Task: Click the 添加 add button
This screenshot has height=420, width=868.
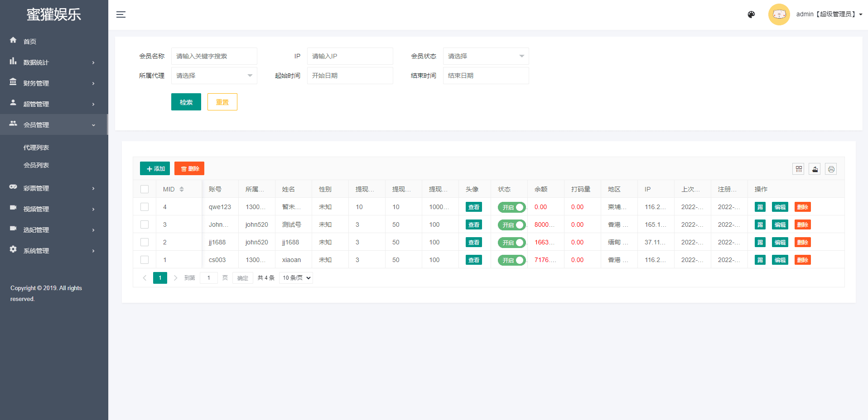Action: [155, 168]
